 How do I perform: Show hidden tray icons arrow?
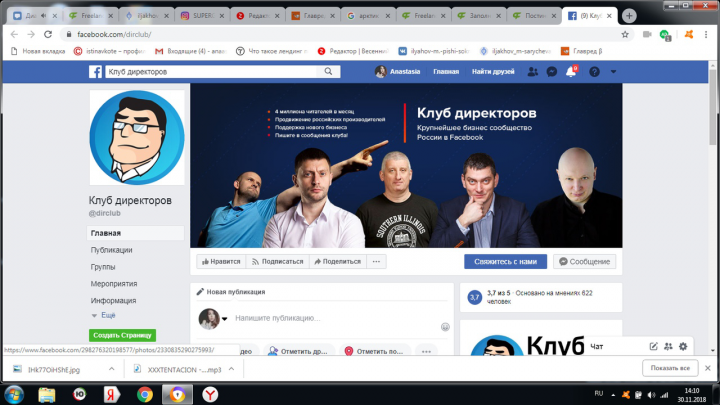[613, 395]
